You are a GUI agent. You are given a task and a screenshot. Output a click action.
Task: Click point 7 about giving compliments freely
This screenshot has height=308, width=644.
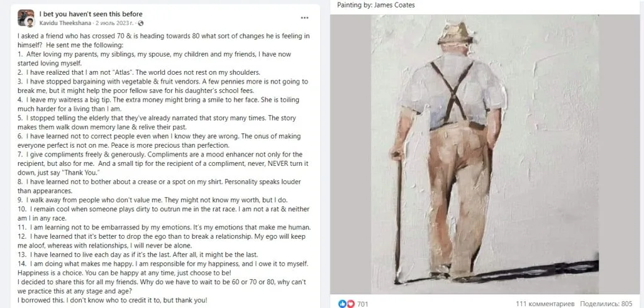163,163
